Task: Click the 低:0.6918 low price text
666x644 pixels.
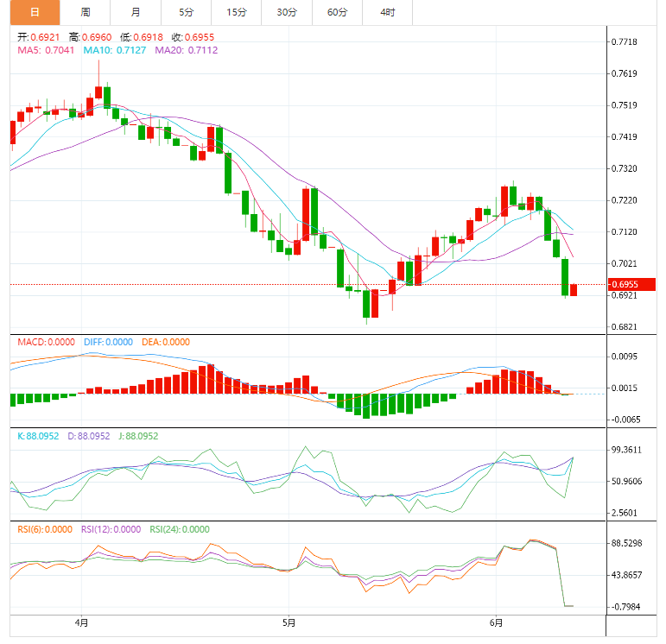Action: click(x=142, y=37)
